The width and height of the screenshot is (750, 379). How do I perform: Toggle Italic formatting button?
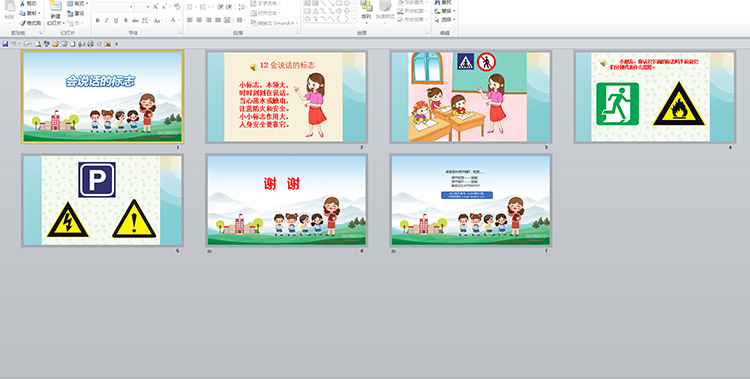click(x=107, y=20)
